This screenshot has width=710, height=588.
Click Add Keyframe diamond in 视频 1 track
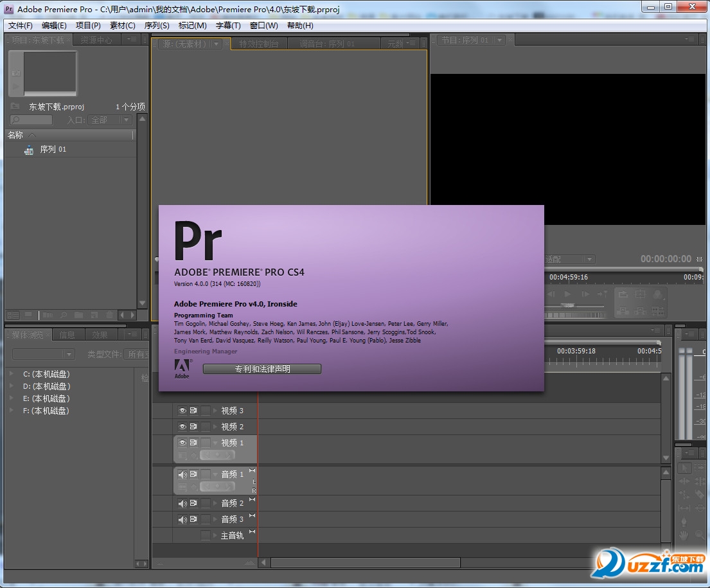tap(217, 455)
